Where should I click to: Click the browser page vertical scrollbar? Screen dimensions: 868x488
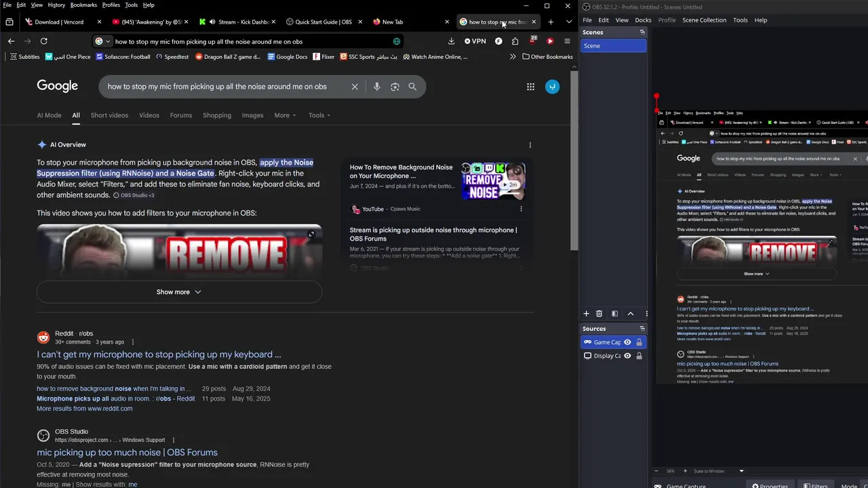[x=574, y=159]
